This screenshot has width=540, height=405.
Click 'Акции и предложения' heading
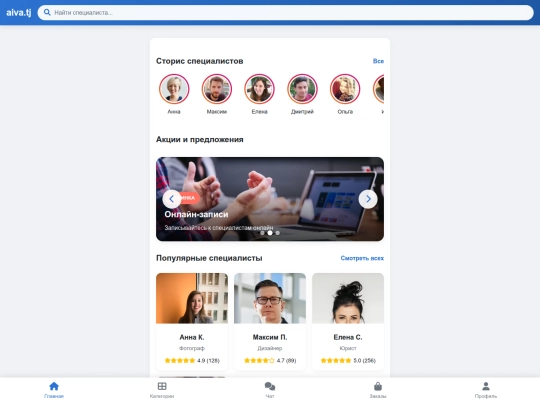point(200,139)
